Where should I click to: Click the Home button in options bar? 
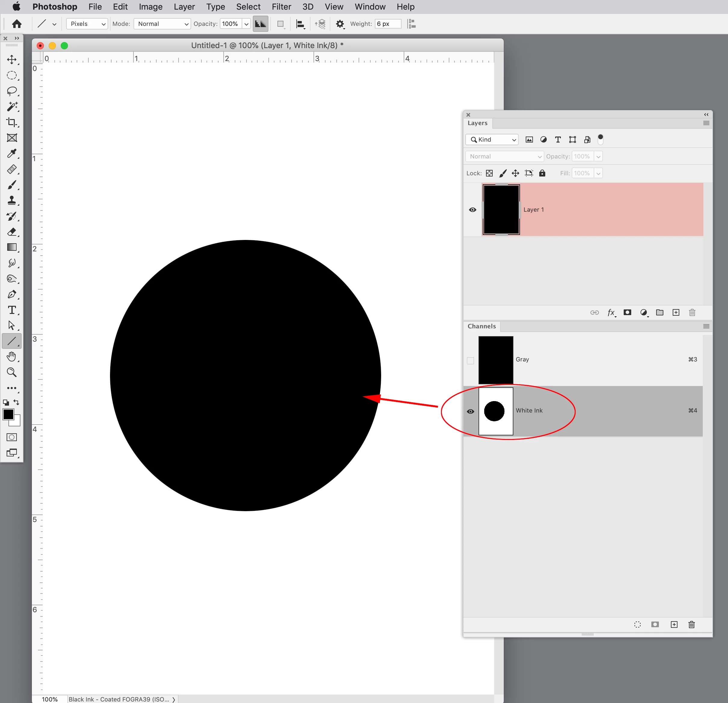coord(17,24)
